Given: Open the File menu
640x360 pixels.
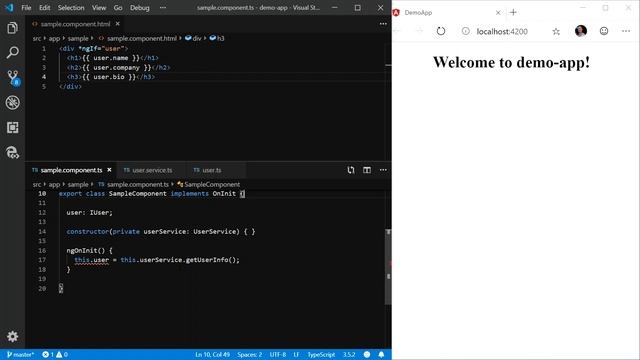Looking at the screenshot, I should click(x=26, y=8).
